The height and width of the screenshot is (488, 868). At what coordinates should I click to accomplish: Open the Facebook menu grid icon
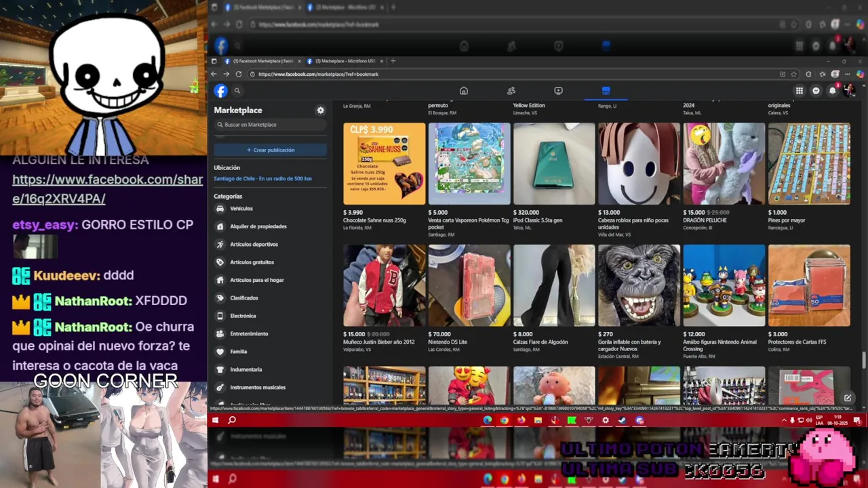pyautogui.click(x=800, y=91)
